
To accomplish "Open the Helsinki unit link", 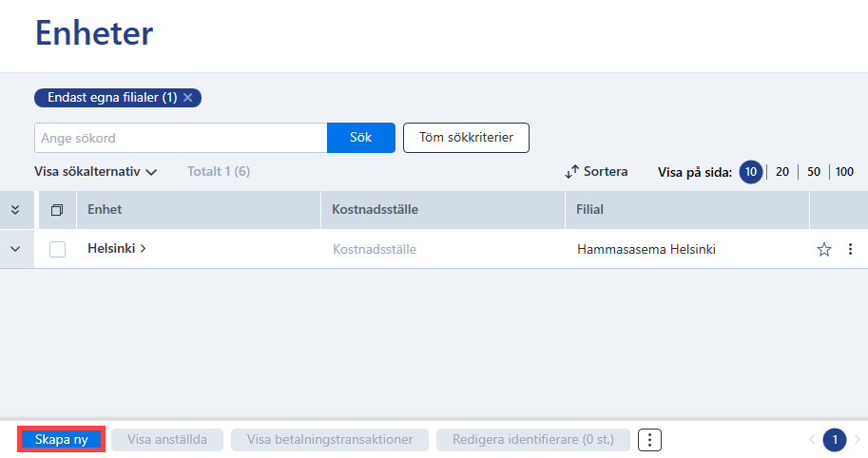I will coord(117,248).
